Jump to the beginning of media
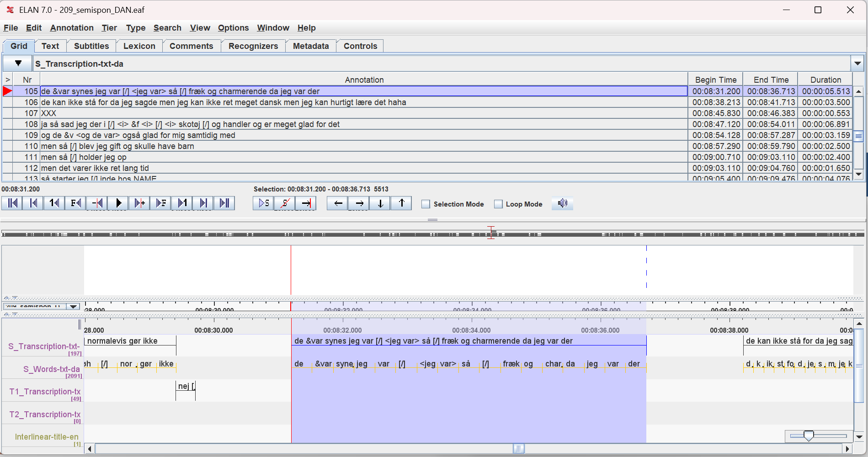 click(x=12, y=203)
